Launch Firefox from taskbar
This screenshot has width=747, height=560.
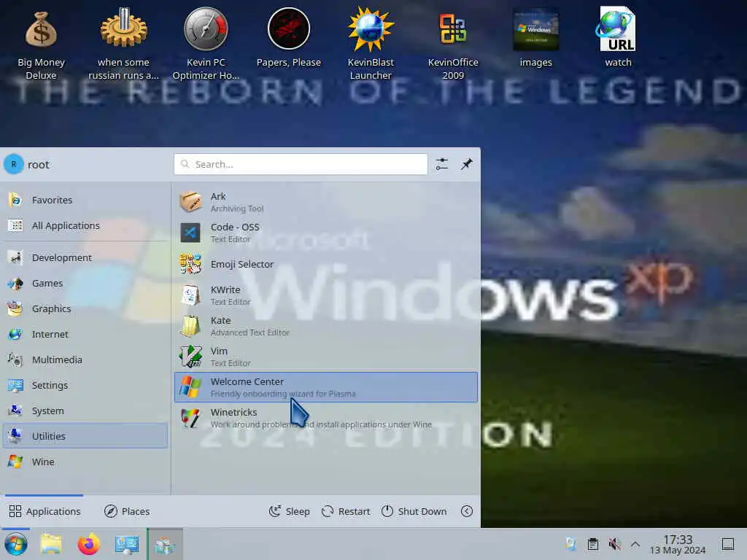pyautogui.click(x=89, y=544)
